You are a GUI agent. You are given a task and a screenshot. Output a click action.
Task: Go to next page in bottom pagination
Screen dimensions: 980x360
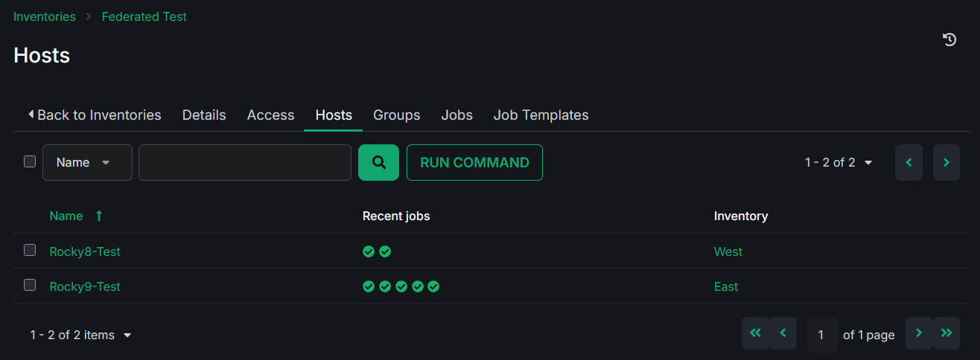(919, 333)
